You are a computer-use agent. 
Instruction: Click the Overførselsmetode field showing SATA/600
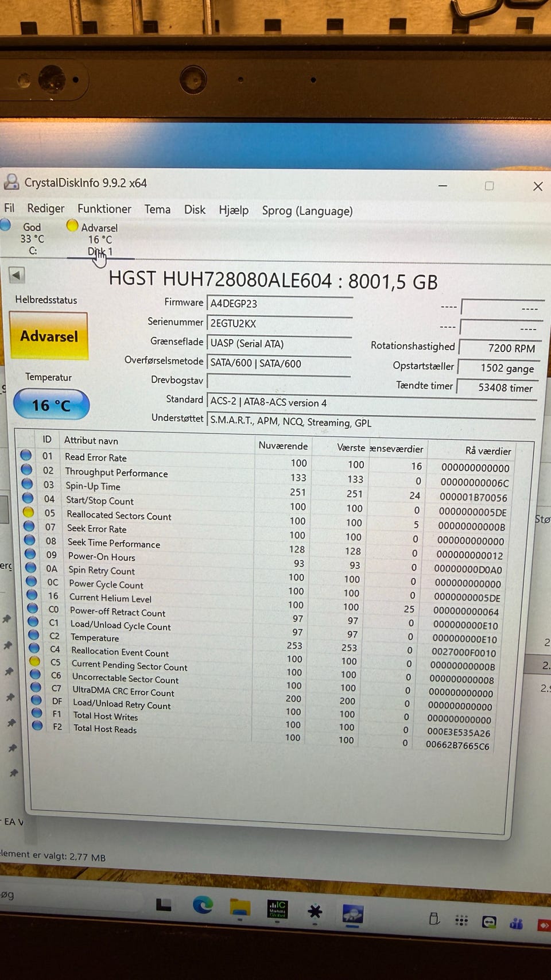tap(279, 363)
